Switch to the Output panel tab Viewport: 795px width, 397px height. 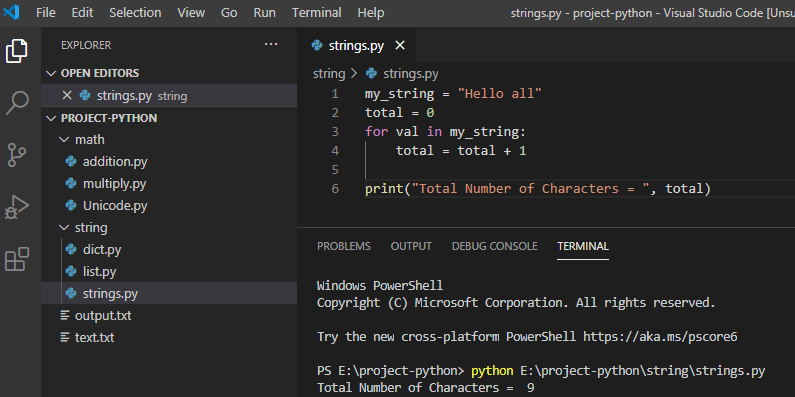pos(411,246)
